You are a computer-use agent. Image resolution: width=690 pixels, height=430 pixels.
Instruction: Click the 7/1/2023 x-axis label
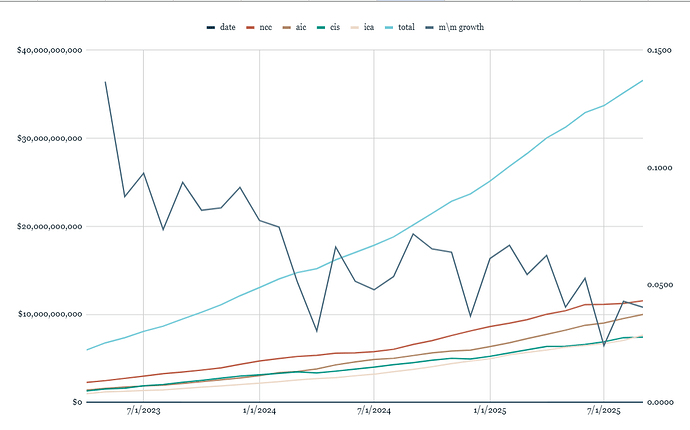pos(144,411)
